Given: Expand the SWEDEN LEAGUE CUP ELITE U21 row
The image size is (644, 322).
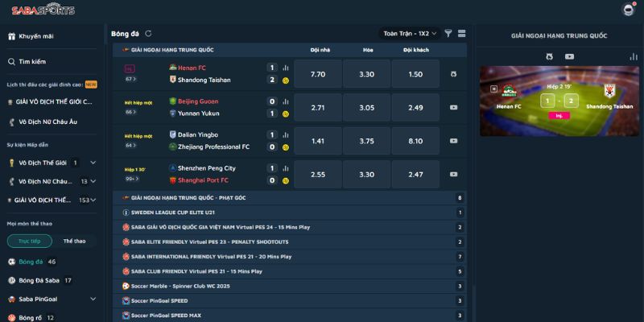Looking at the screenshot, I should pyautogui.click(x=290, y=213).
